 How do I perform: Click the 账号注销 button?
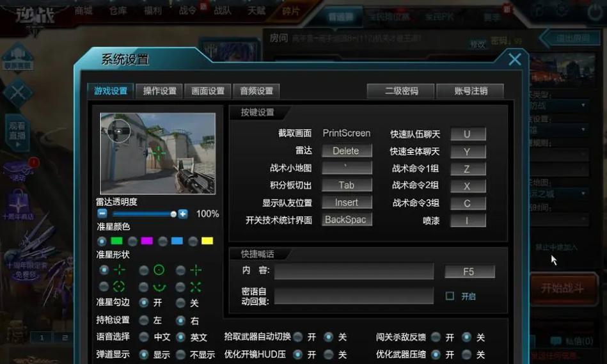[470, 91]
